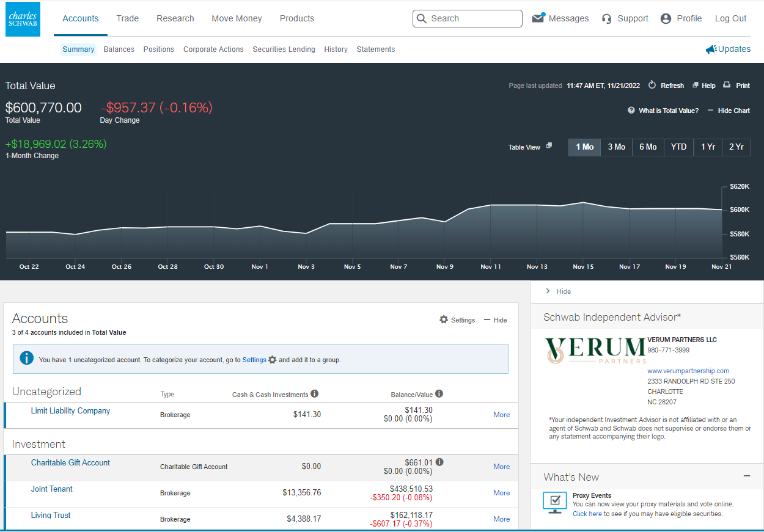Open Messages envelope icon
Viewport: 764px width, 532px height.
coord(538,18)
